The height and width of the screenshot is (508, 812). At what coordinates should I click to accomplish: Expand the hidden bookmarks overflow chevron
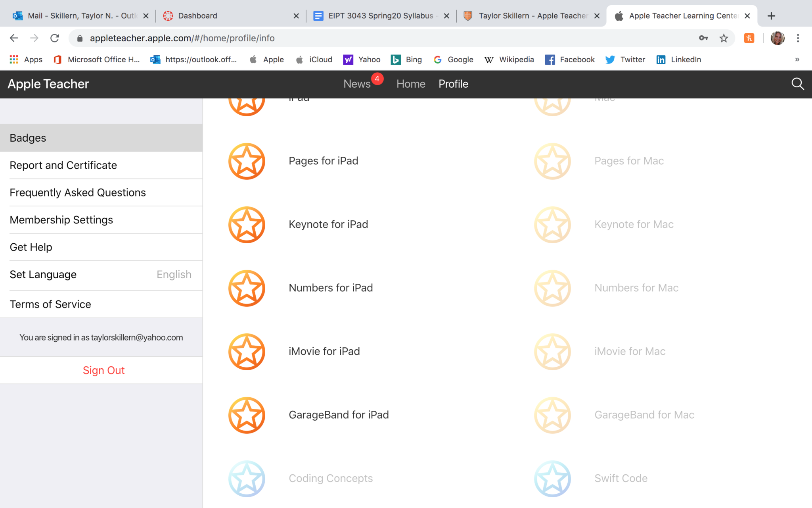pyautogui.click(x=797, y=60)
